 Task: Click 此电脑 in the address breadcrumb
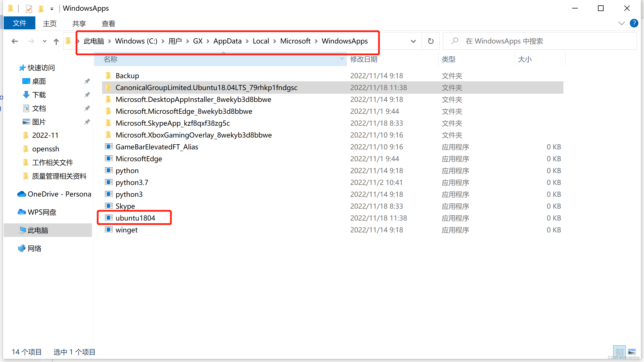94,41
